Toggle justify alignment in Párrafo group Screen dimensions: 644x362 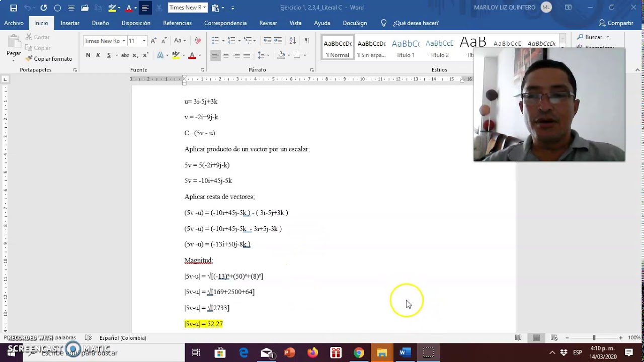coord(247,55)
